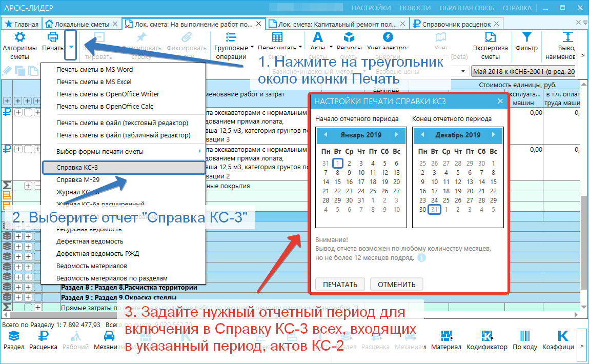Expand the Акты dropdown arrow
589x364 pixels.
click(331, 47)
